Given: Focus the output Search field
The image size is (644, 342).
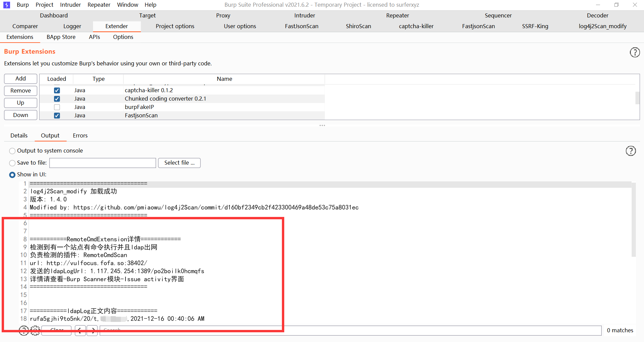Looking at the screenshot, I should coord(350,331).
